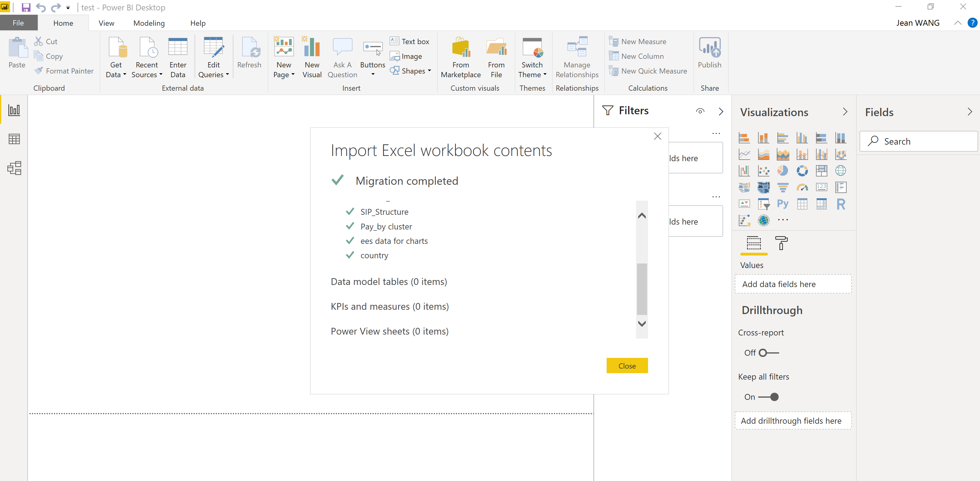The image size is (980, 481).
Task: Switch to Report view in sidebar
Action: point(14,110)
